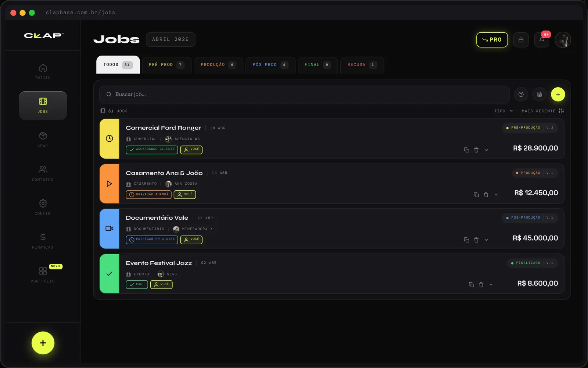This screenshot has height=368, width=588.
Task: Click the help question-mark icon
Action: (x=521, y=95)
